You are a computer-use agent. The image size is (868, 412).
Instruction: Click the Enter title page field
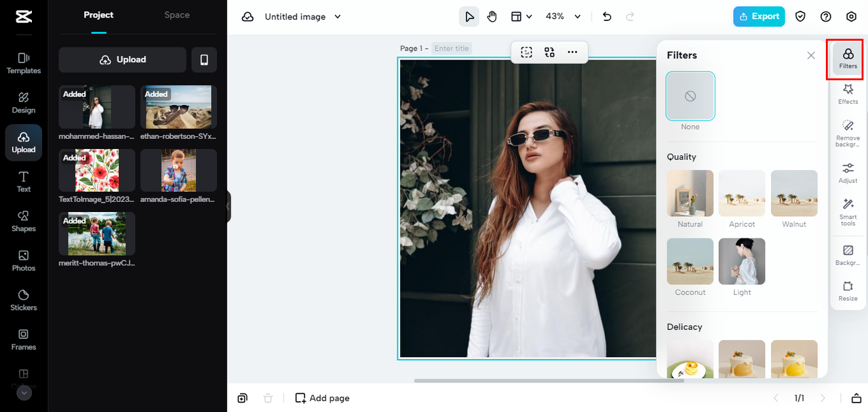pyautogui.click(x=452, y=48)
